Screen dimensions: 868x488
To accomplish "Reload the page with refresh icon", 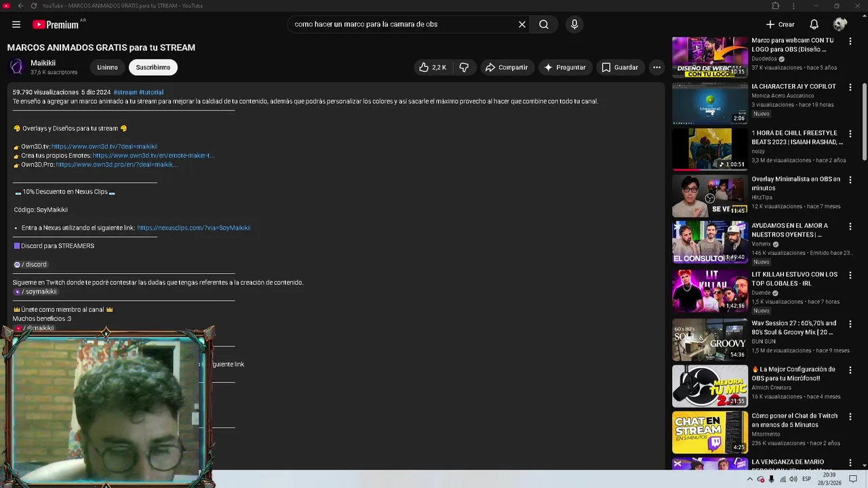I will 35,6.
